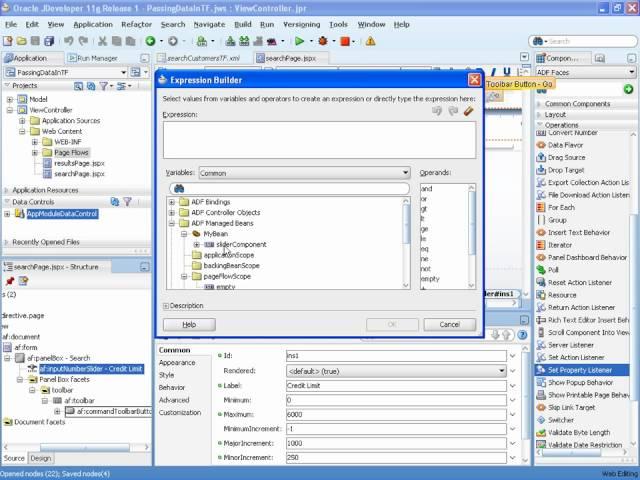640x480 pixels.
Task: Expand the Description section
Action: click(x=166, y=306)
